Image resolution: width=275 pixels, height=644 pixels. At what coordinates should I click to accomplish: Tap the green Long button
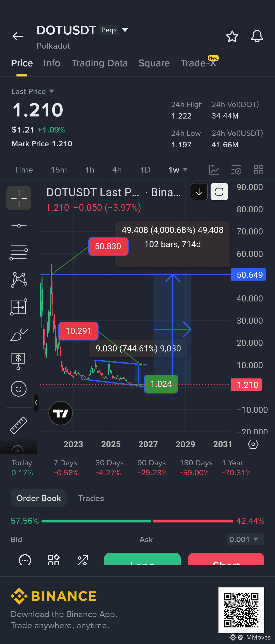pos(142,559)
